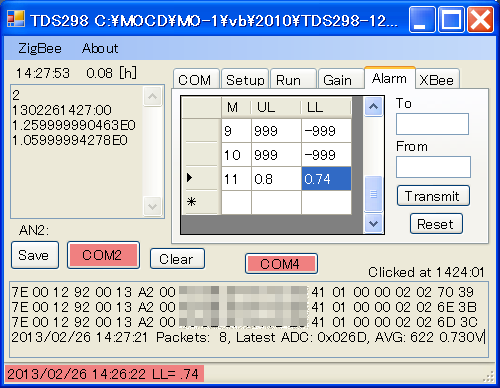Select the LL cell -999 in row 10
Image resolution: width=500 pixels, height=388 pixels.
point(326,155)
